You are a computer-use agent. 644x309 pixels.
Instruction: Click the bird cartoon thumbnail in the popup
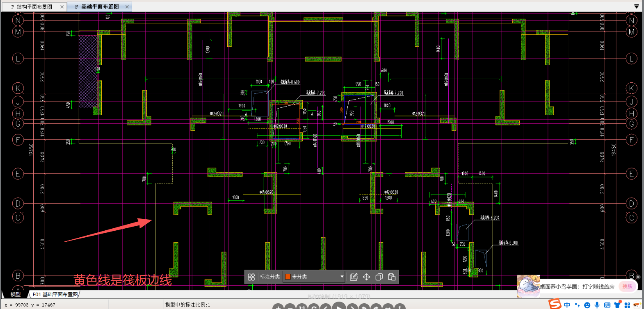528,286
